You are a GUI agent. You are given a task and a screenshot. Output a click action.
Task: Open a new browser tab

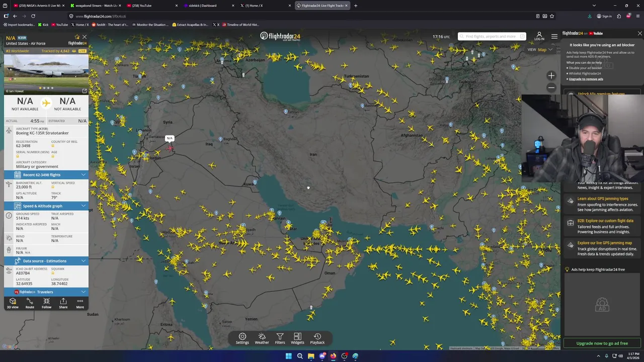pos(356,6)
